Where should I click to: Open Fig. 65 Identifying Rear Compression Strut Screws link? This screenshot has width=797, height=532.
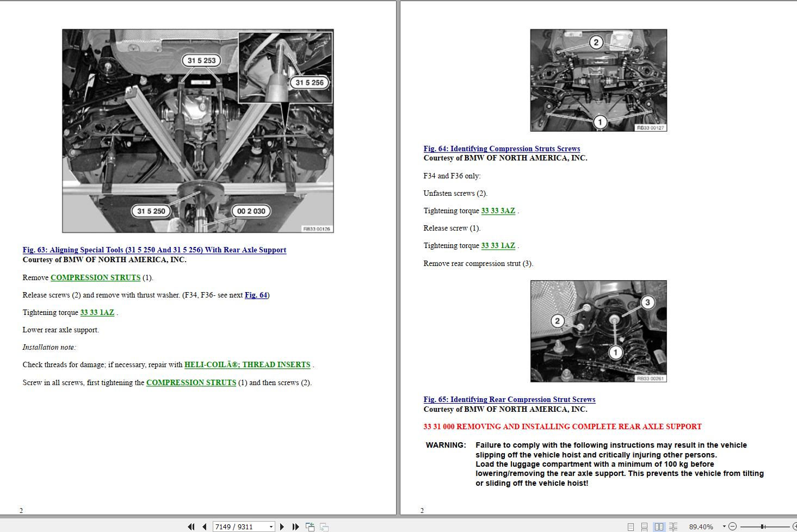[x=509, y=399]
